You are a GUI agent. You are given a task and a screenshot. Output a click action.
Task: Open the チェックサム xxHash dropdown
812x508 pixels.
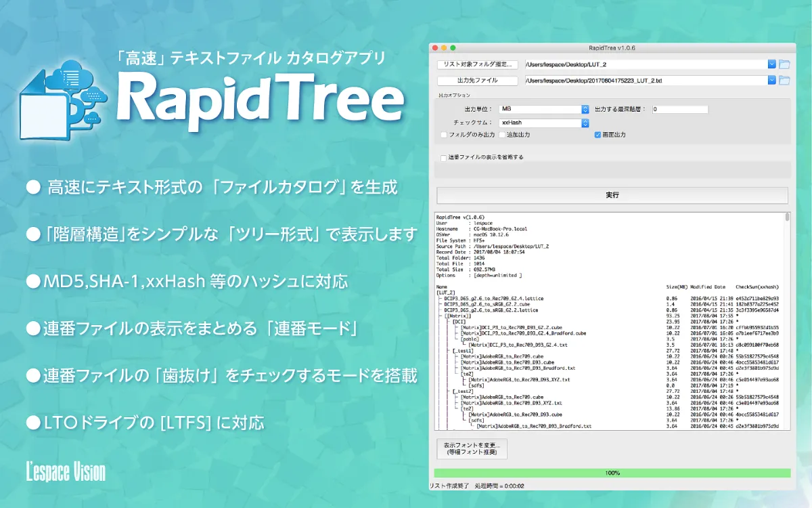coord(544,123)
